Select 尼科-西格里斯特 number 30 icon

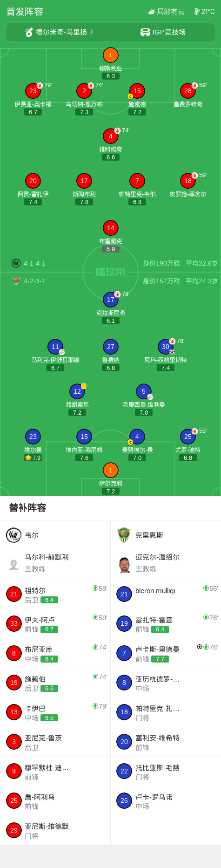(x=166, y=347)
